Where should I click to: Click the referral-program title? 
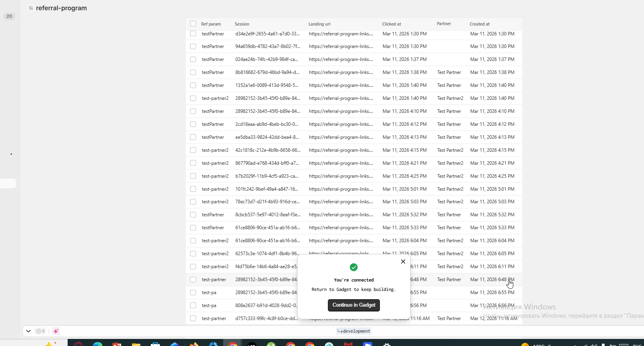[61, 8]
